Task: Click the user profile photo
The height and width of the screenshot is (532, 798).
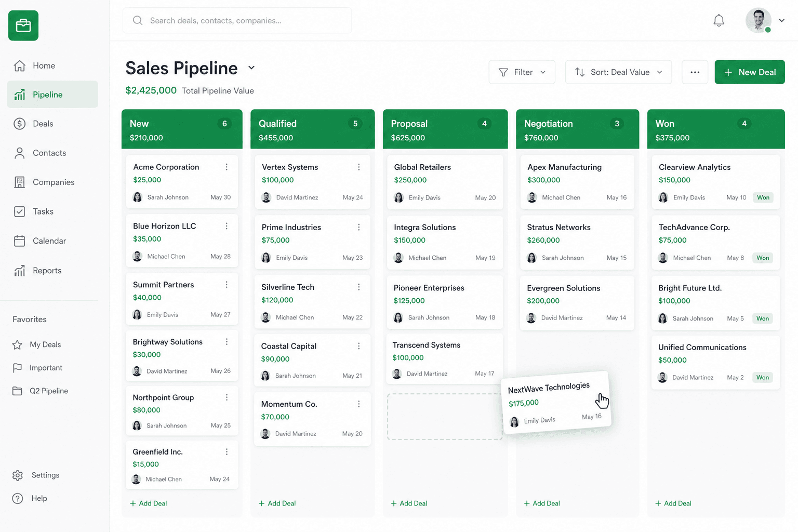Action: [x=758, y=21]
